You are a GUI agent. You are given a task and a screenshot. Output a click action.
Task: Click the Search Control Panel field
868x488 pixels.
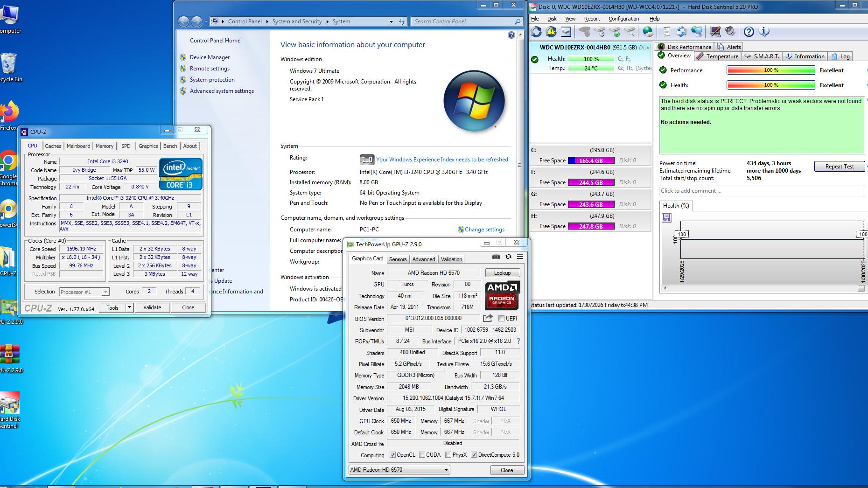[462, 21]
